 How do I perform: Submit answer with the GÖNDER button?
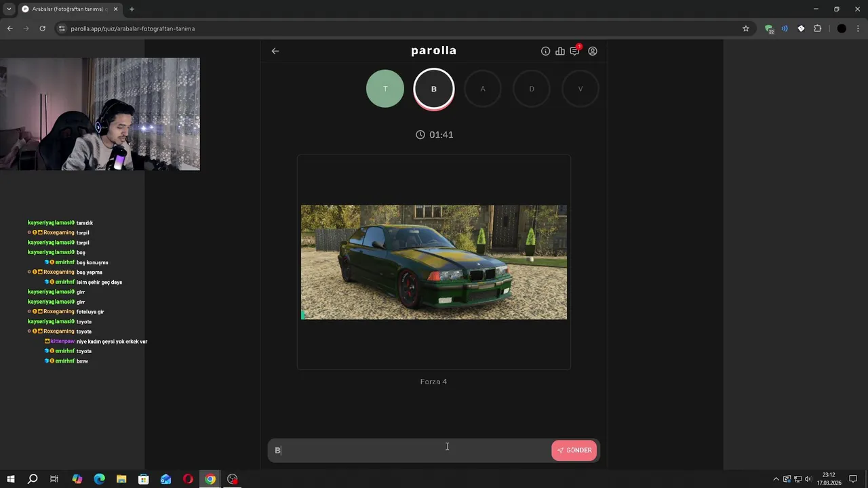(574, 450)
